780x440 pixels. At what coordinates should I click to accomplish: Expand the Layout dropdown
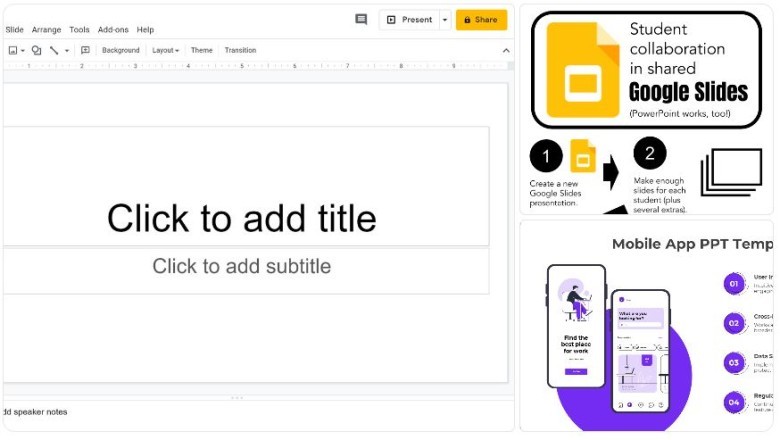pyautogui.click(x=165, y=50)
